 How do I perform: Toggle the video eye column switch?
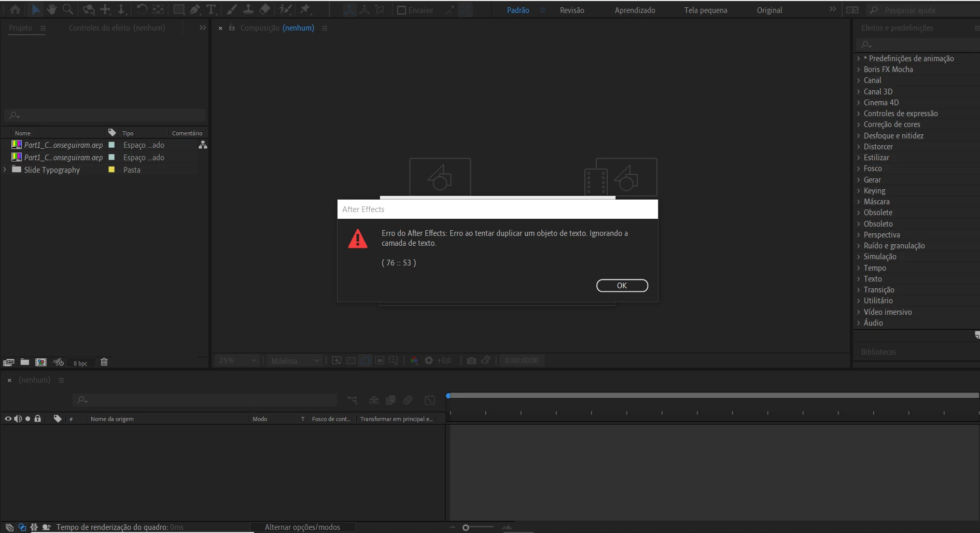(x=8, y=419)
